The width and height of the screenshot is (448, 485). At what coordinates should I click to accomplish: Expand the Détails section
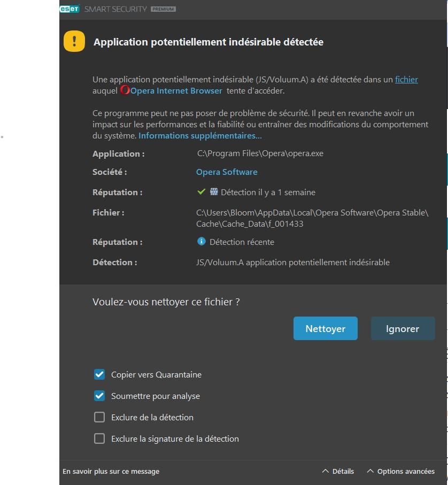[338, 471]
